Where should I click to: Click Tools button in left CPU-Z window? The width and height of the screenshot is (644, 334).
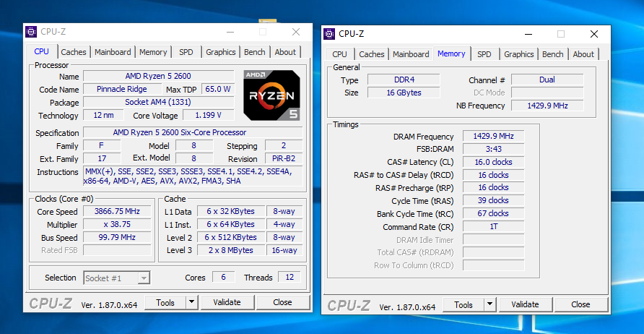click(x=165, y=302)
